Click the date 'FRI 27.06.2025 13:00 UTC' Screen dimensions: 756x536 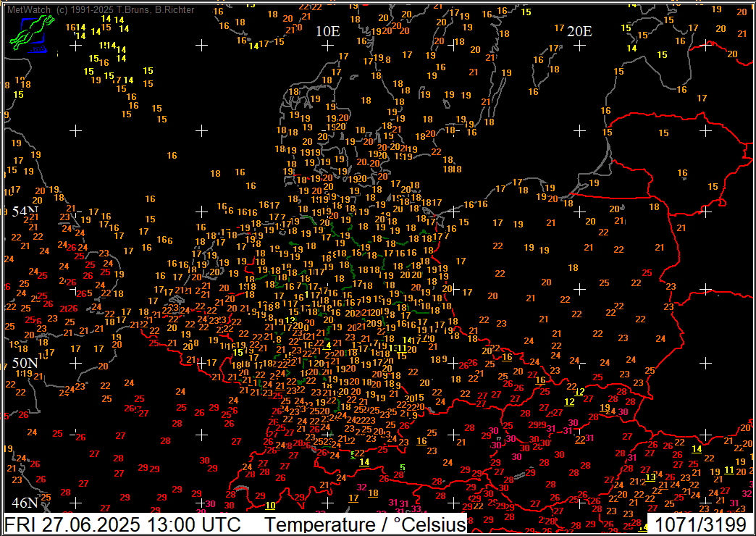(x=123, y=524)
